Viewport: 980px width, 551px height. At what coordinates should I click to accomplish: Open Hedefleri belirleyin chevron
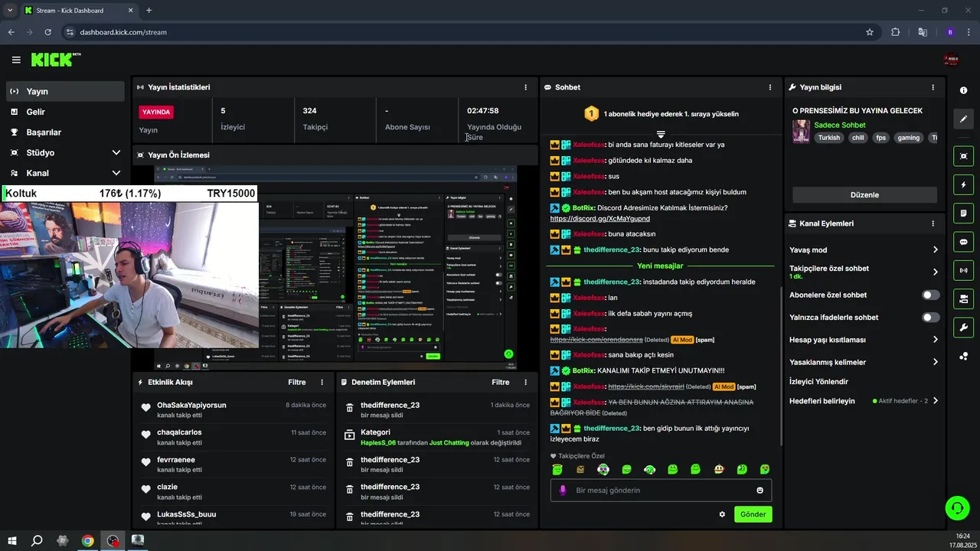[x=935, y=401]
